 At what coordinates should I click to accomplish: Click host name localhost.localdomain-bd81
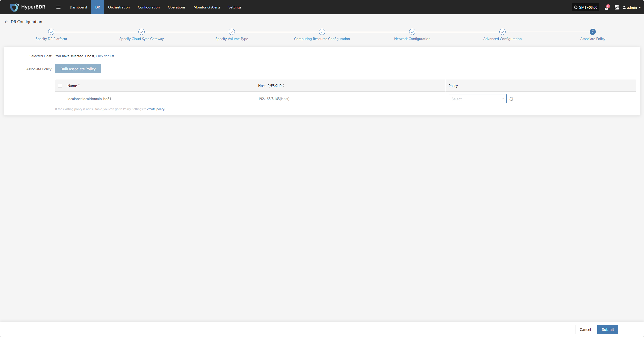pyautogui.click(x=89, y=99)
